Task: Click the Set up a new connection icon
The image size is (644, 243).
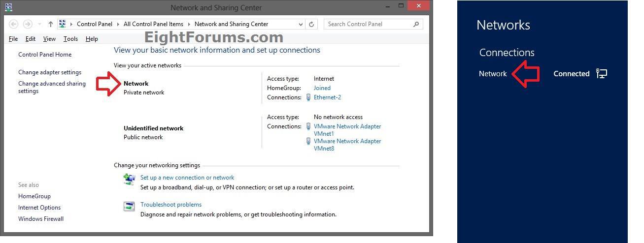Action: pyautogui.click(x=129, y=180)
